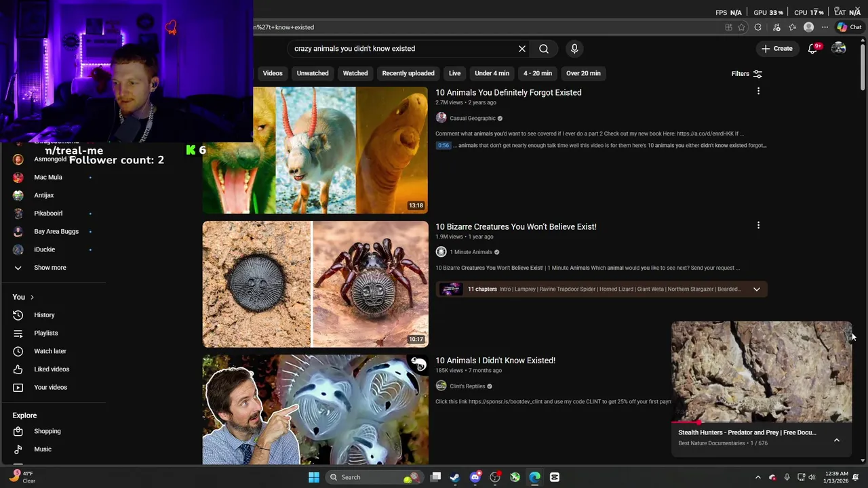
Task: Open the taskbar clock and date
Action: [x=837, y=477]
